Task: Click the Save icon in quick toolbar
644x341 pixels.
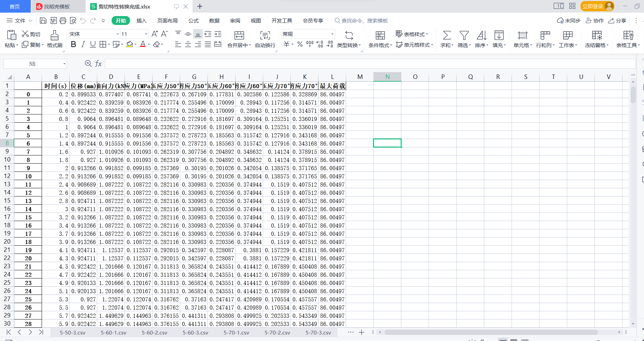Action: (43, 21)
